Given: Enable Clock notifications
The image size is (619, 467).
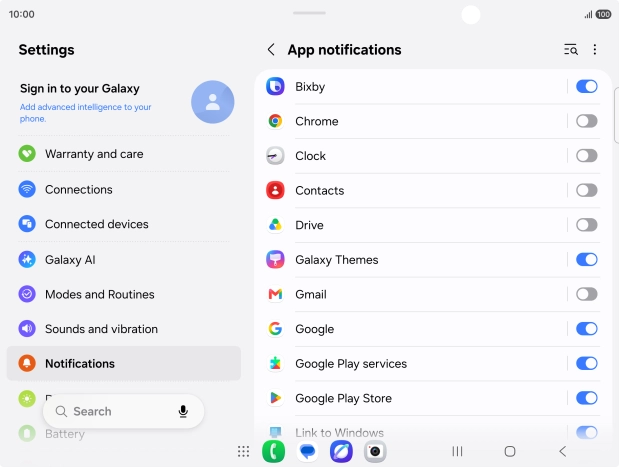Looking at the screenshot, I should 587,156.
